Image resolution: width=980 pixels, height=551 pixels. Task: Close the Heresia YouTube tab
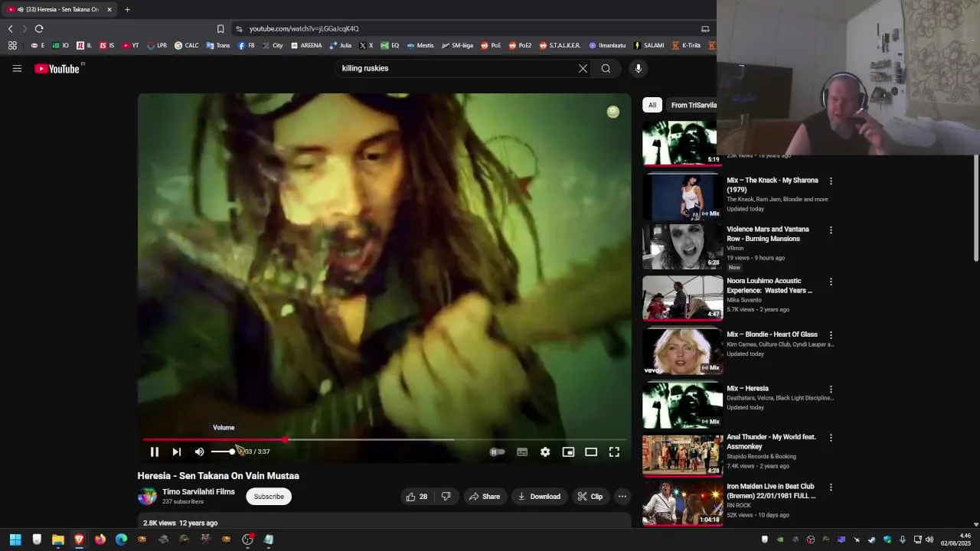109,9
